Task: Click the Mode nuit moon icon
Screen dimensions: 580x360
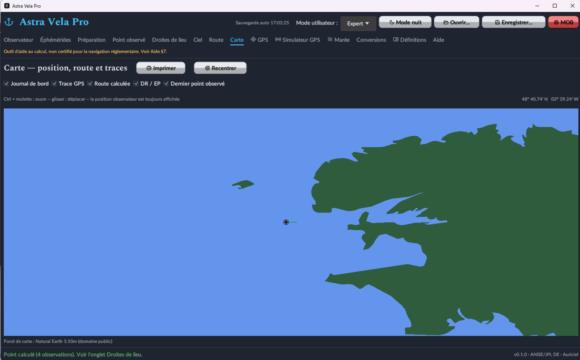Action: click(x=392, y=23)
